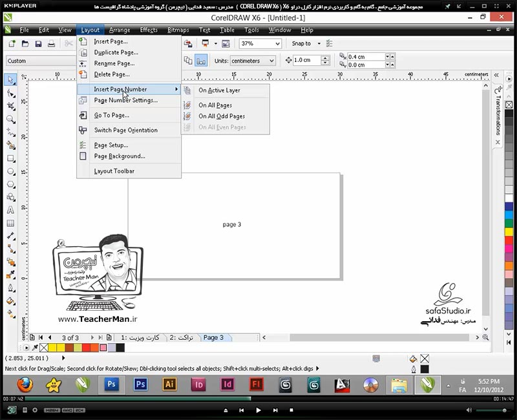This screenshot has width=517, height=420.
Task: Switch to page tab 'Page 3'
Action: [x=213, y=337]
